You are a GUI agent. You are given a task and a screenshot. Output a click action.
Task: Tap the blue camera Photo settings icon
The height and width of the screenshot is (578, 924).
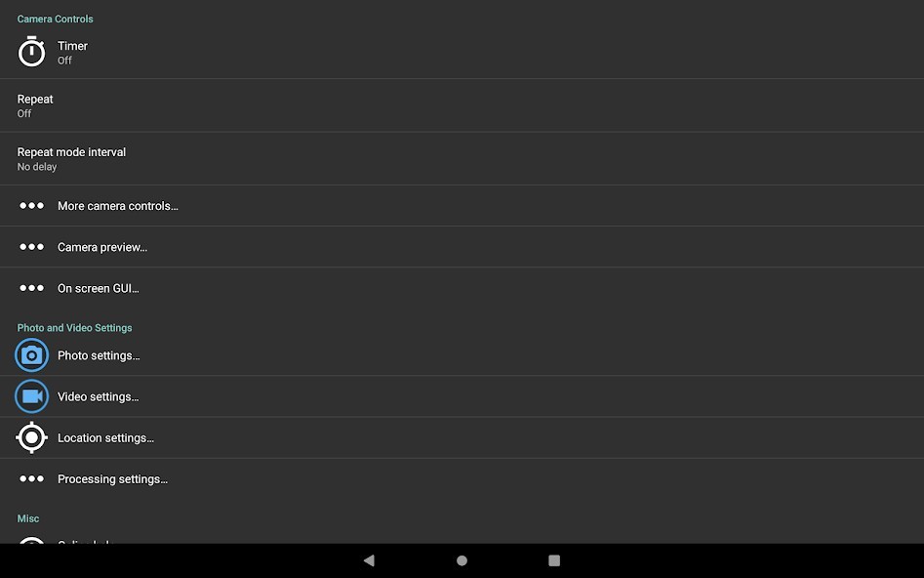[31, 355]
